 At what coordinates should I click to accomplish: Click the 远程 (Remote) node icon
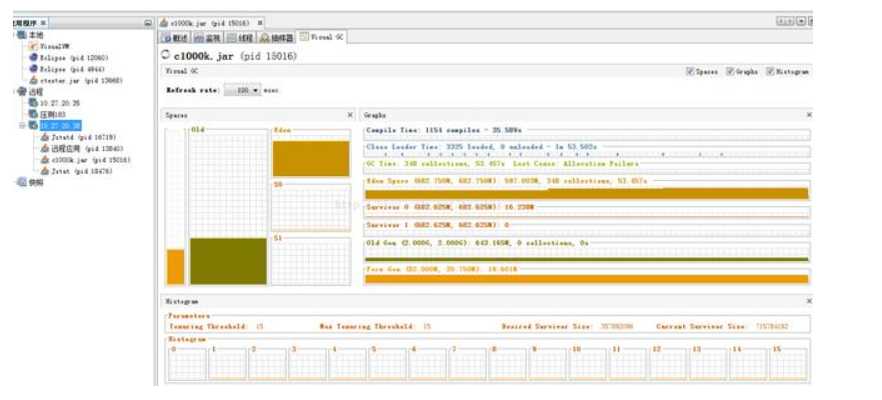pyautogui.click(x=21, y=92)
